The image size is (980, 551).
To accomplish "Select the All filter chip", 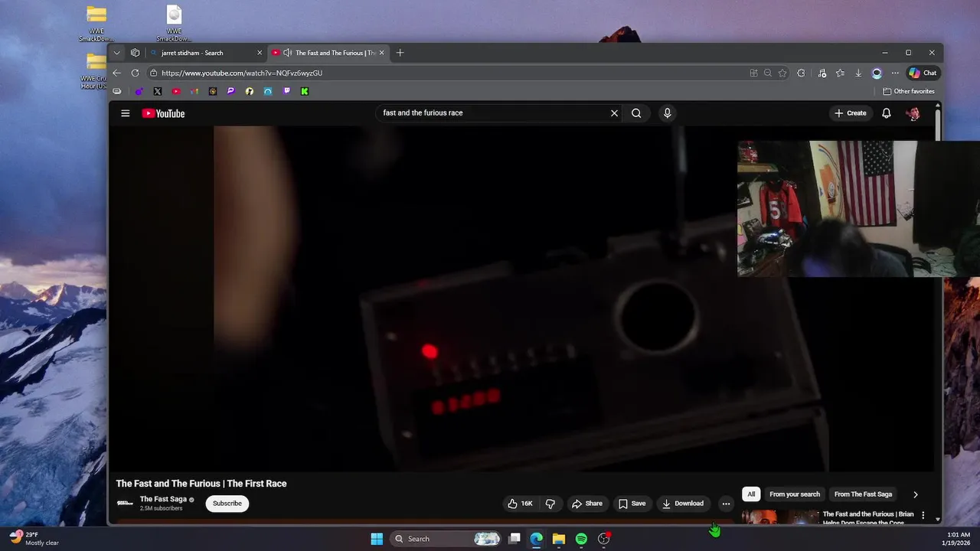I will click(751, 494).
